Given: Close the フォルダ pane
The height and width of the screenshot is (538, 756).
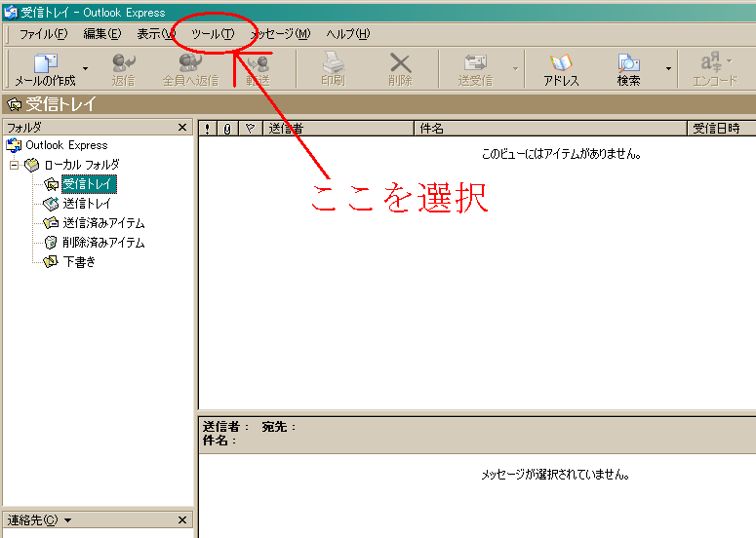Looking at the screenshot, I should [182, 127].
